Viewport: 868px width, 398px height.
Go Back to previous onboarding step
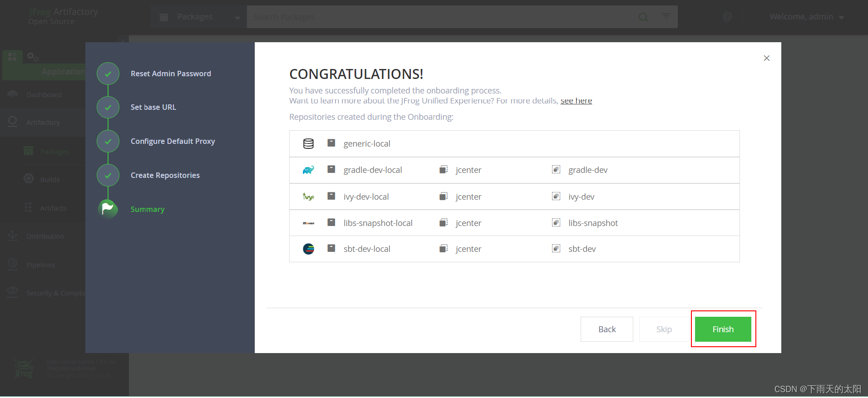click(x=607, y=329)
